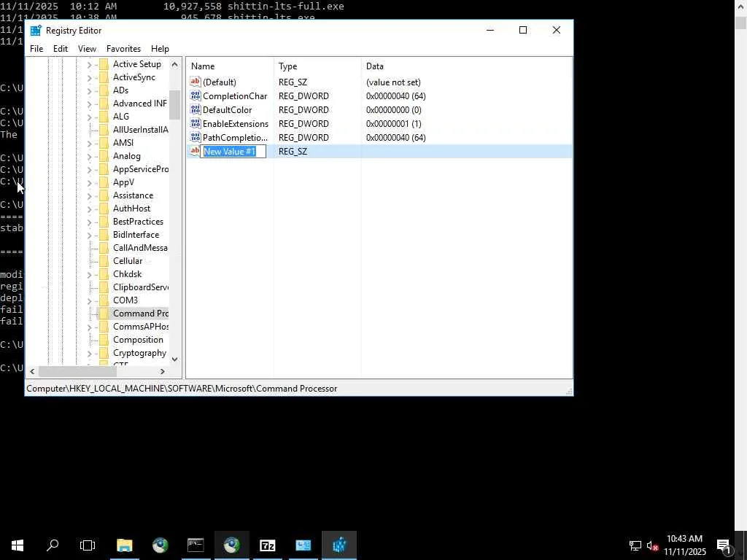Select the CallAndMessa folder icon
This screenshot has width=747, height=560.
(x=104, y=248)
